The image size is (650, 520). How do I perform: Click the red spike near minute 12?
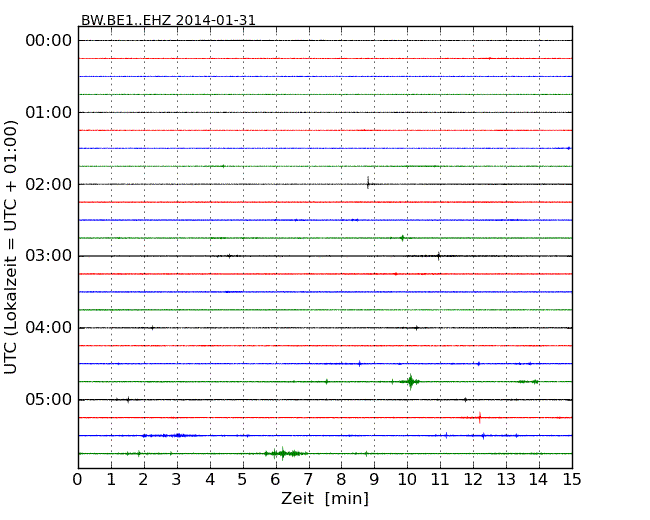click(480, 418)
